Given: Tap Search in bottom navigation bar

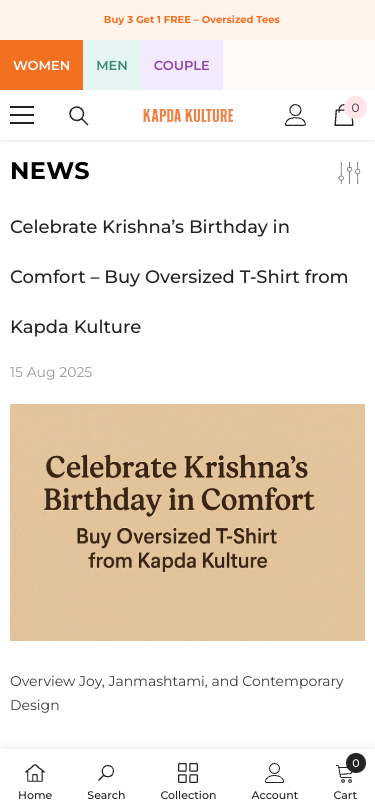Looking at the screenshot, I should pos(106,781).
